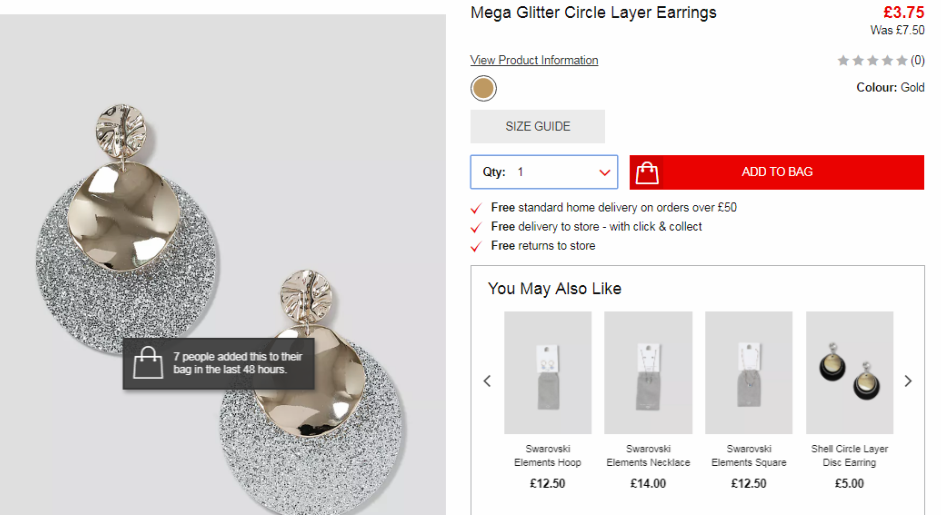941x515 pixels.
Task: Click ADD TO BAG button
Action: pyautogui.click(x=777, y=172)
